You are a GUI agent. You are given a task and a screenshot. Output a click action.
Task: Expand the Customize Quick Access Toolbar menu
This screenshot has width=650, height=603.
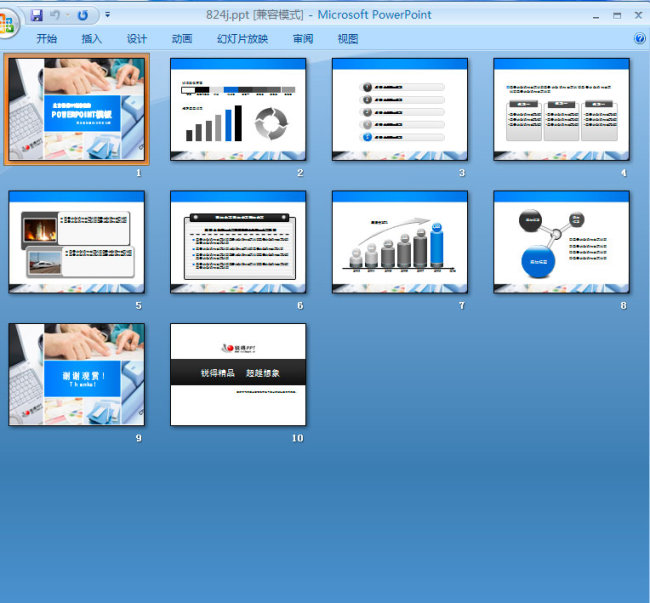coord(107,16)
